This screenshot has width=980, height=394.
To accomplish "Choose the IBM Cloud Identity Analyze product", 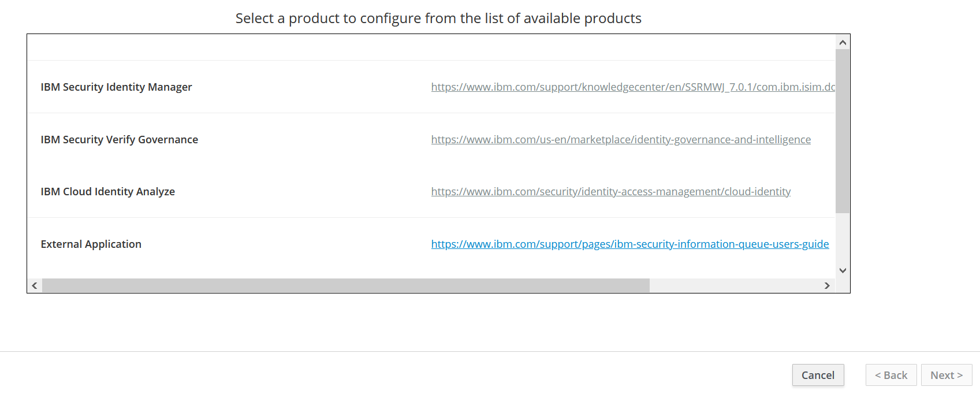I will coord(107,192).
